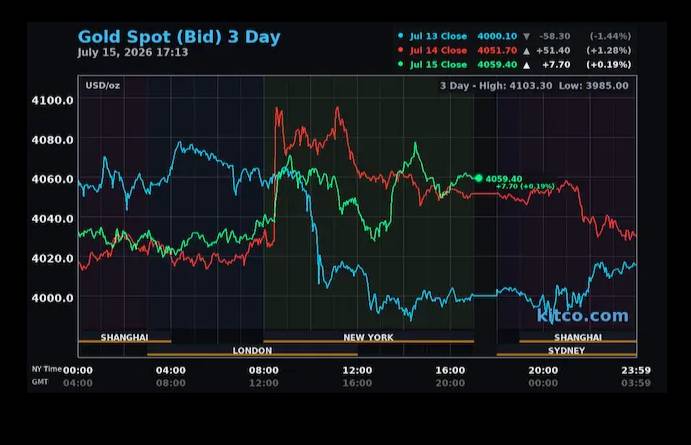Click the 20:00 NY time tick

coord(543,371)
